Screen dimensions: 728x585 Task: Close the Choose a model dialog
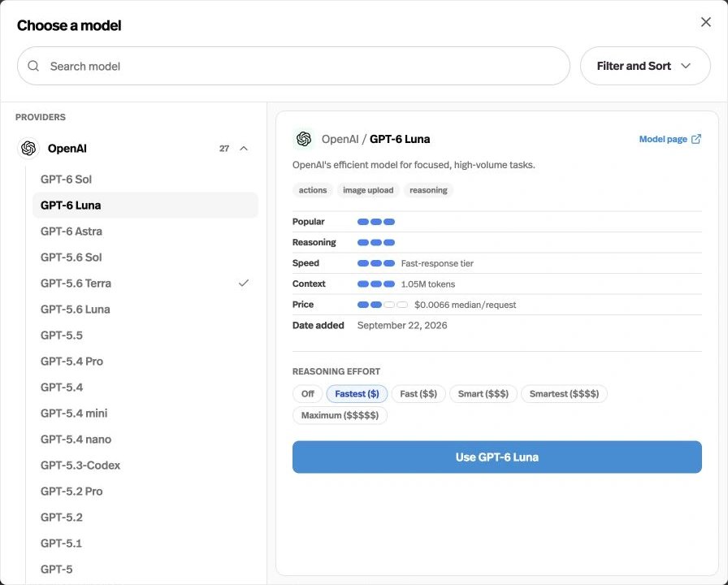(x=706, y=22)
